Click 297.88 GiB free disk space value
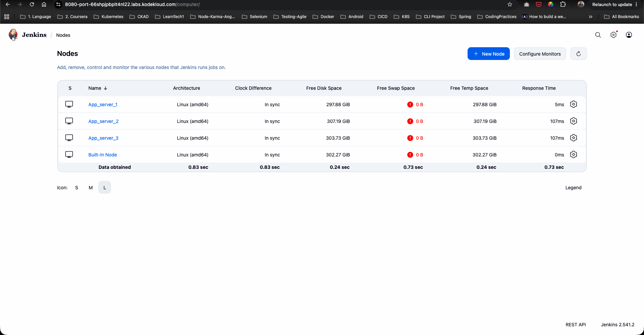 338,105
